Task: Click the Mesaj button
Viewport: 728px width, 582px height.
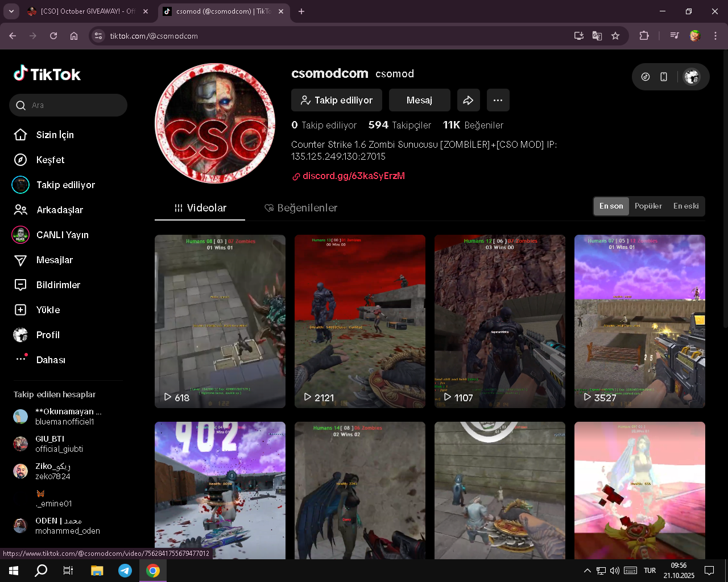Action: coord(419,100)
